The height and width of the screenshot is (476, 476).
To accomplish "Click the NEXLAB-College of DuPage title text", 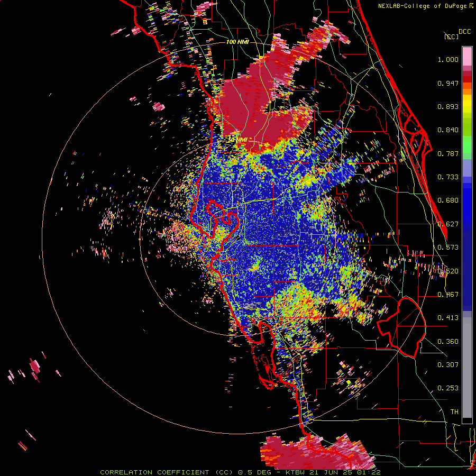I will [x=426, y=6].
